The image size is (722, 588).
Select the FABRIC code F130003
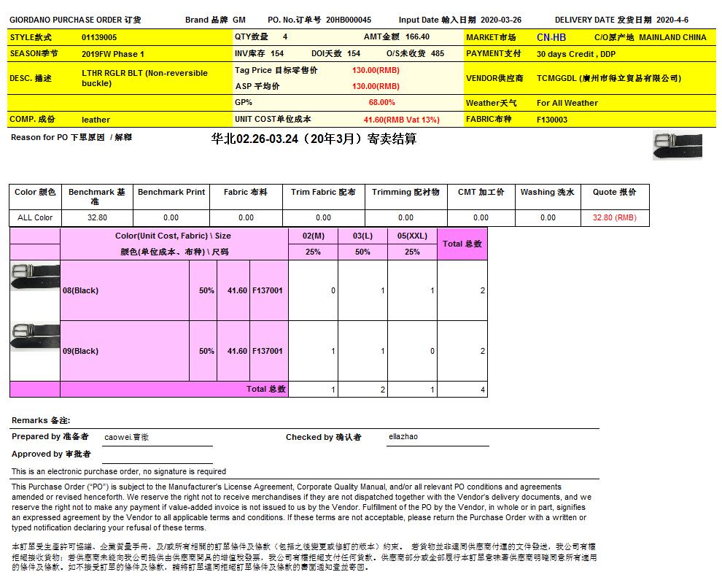click(552, 120)
